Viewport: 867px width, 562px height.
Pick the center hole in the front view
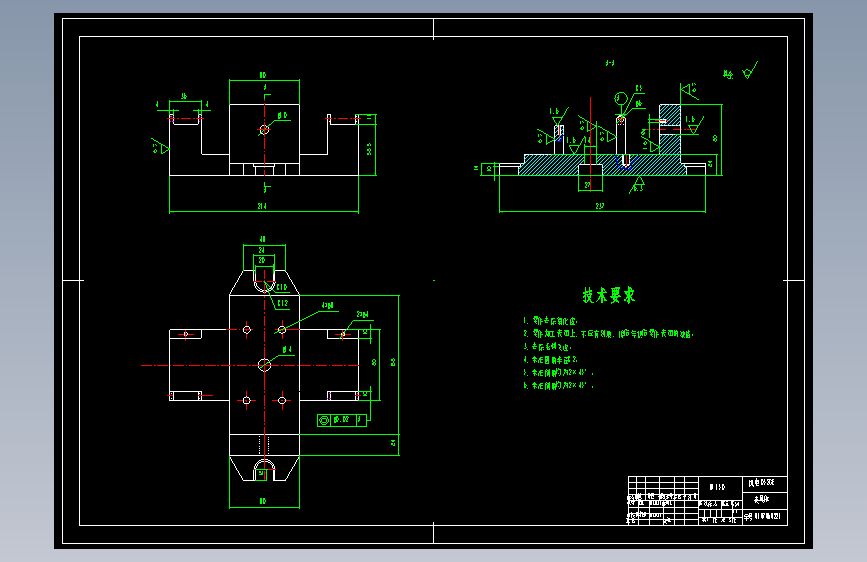point(264,129)
